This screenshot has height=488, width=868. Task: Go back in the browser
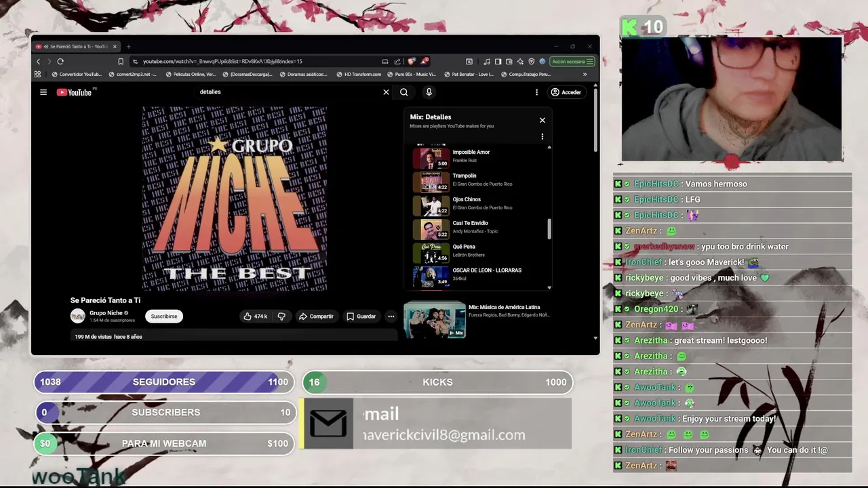pos(39,61)
